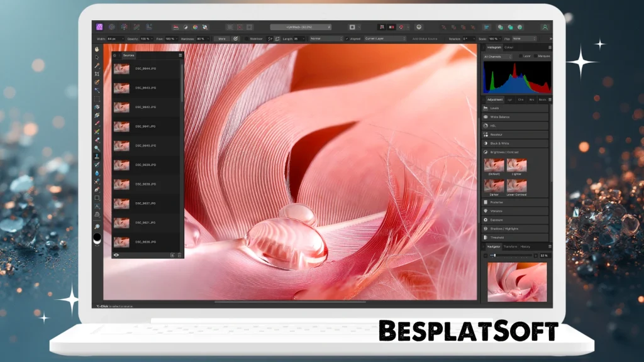Toggle the Aligned checkbox in the toolbar

[347, 38]
